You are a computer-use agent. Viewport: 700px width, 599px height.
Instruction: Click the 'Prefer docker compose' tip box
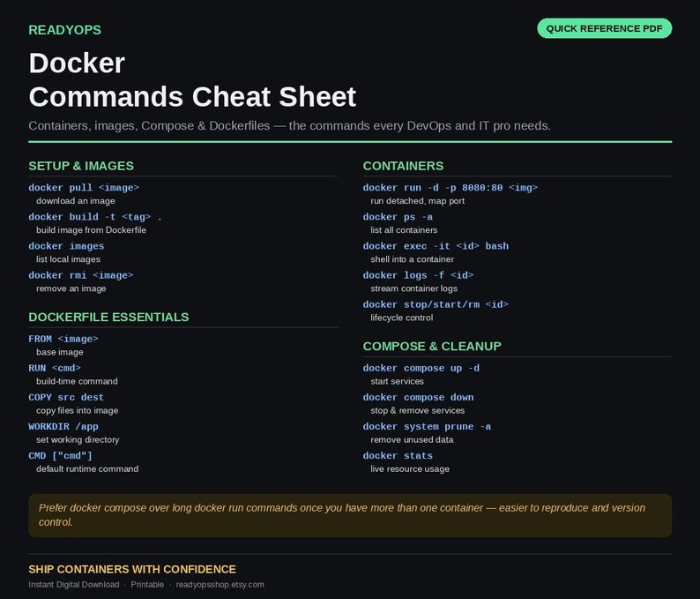pos(350,515)
